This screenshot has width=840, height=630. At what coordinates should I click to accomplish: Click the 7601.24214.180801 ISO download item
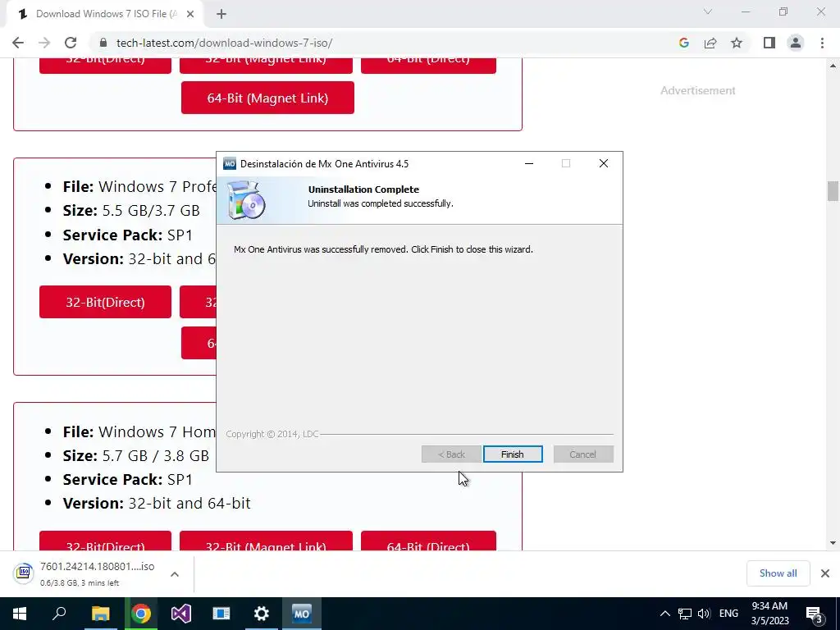97,573
